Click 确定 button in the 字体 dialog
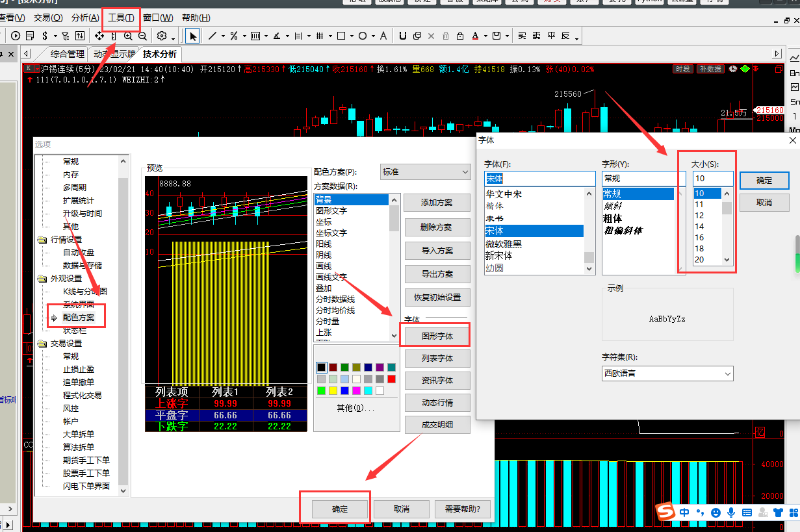The width and height of the screenshot is (800, 532). [x=764, y=181]
